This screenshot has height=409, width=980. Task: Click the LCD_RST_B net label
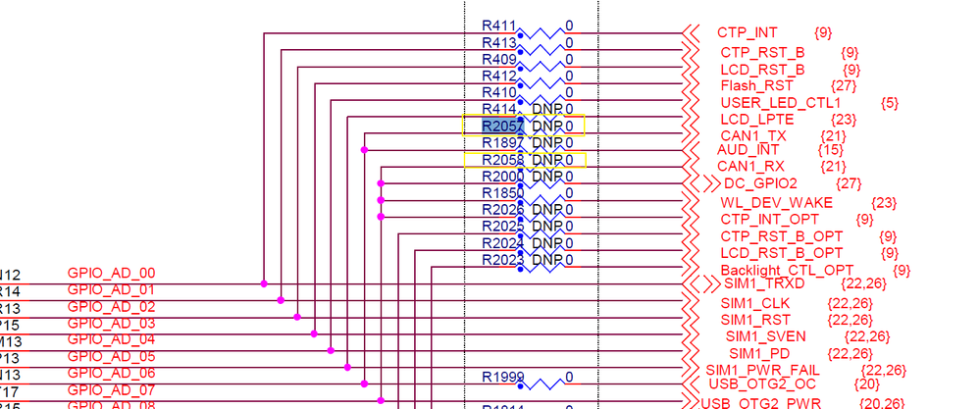[x=762, y=69]
